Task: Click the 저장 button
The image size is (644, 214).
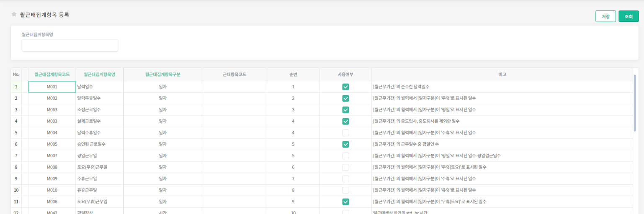Action: (605, 16)
